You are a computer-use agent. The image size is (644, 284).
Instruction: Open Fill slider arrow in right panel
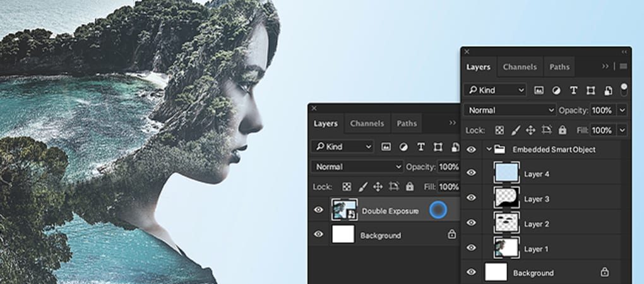click(623, 130)
